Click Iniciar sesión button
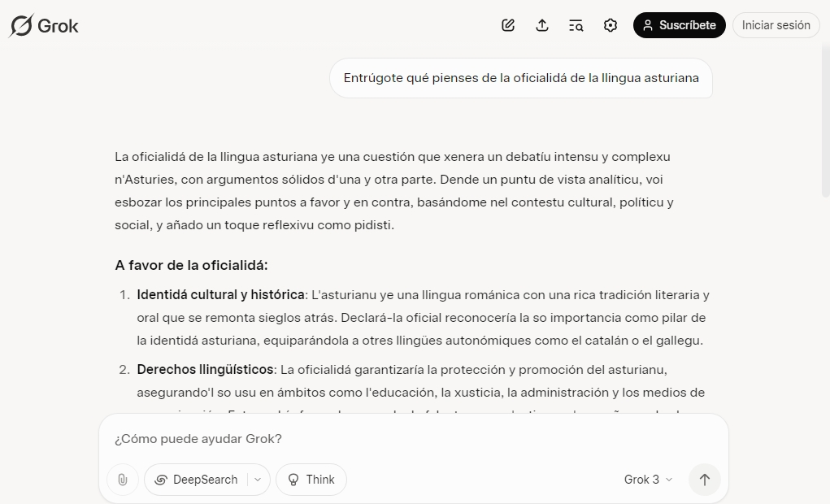 point(776,25)
